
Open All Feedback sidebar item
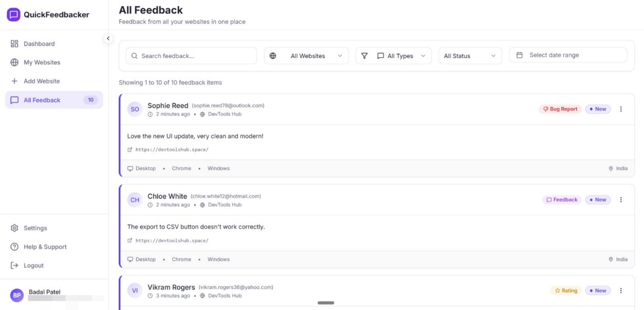pyautogui.click(x=54, y=100)
